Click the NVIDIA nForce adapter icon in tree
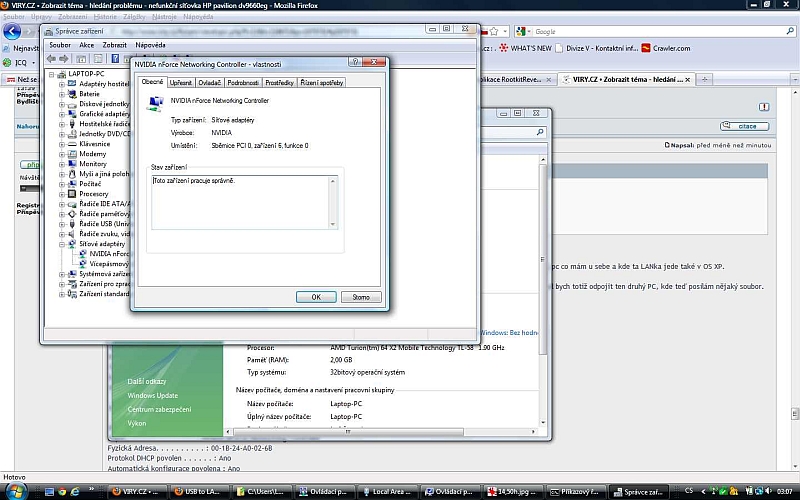 (83, 254)
